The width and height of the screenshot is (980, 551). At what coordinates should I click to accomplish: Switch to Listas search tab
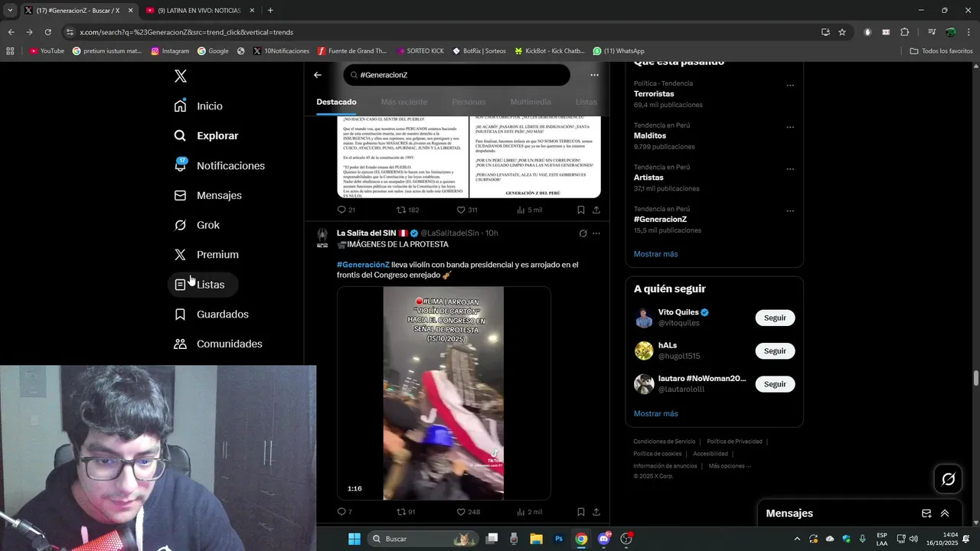point(586,102)
